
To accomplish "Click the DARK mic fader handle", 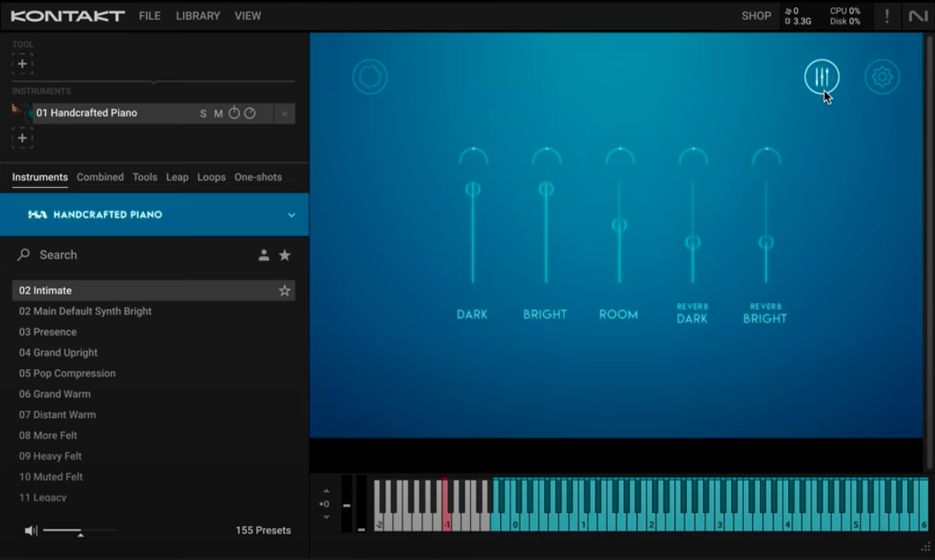I will (473, 189).
